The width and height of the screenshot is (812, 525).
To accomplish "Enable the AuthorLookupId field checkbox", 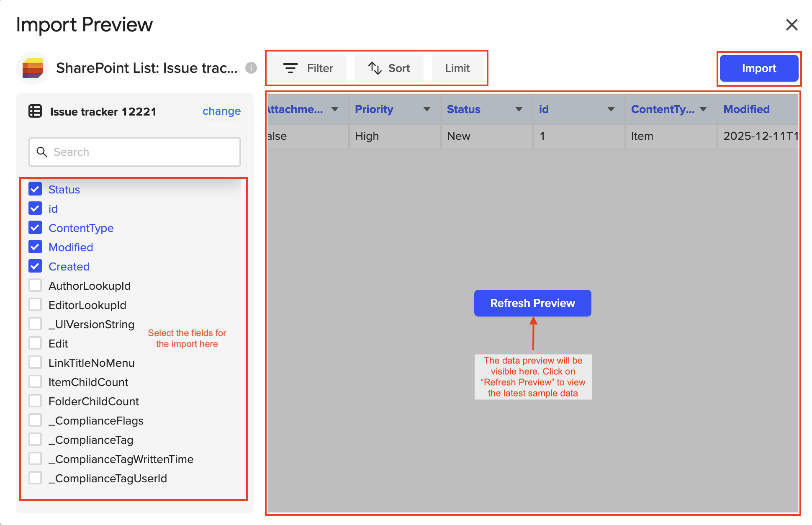I will 35,286.
